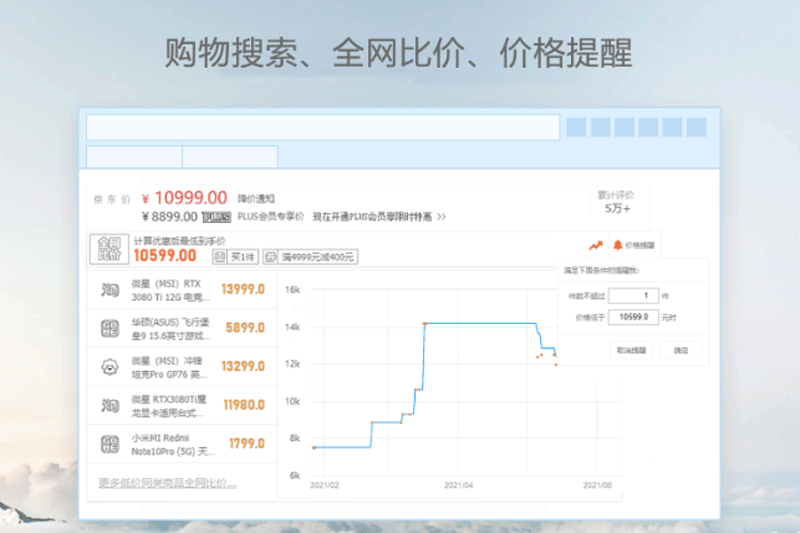Open 更多低价同类商品全网比价 link
The image size is (800, 533).
pyautogui.click(x=168, y=483)
